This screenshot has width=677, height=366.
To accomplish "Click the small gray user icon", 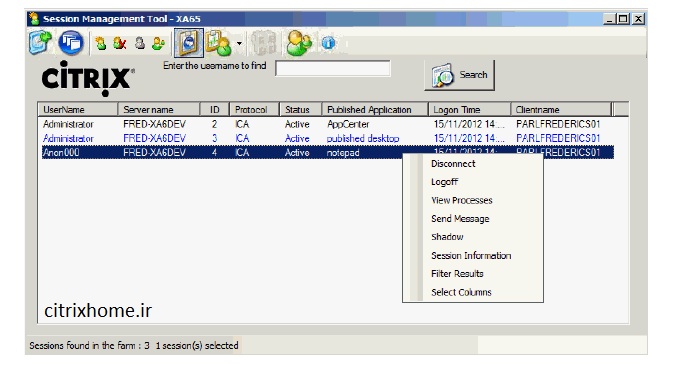I will pos(139,43).
